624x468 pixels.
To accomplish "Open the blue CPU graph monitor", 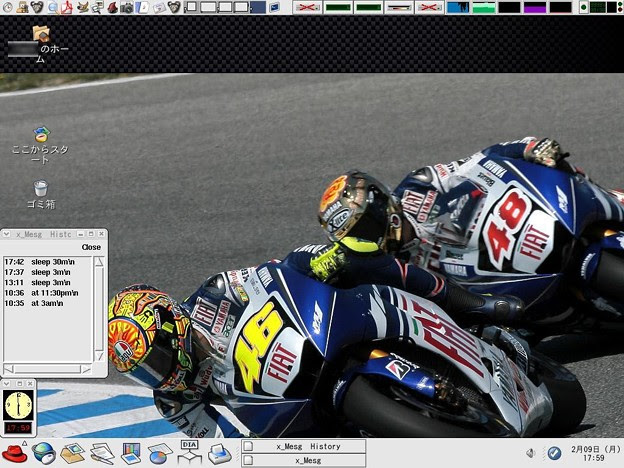I will 458,7.
